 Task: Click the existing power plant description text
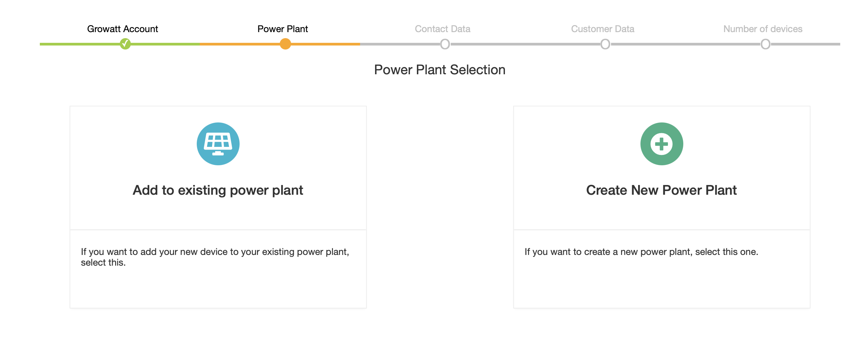pos(214,257)
